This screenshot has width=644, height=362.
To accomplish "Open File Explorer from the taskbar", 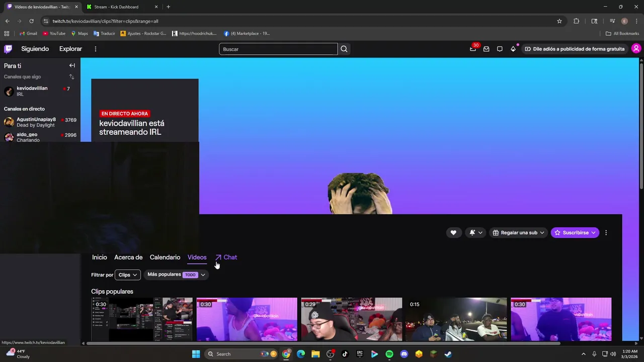I will click(315, 354).
